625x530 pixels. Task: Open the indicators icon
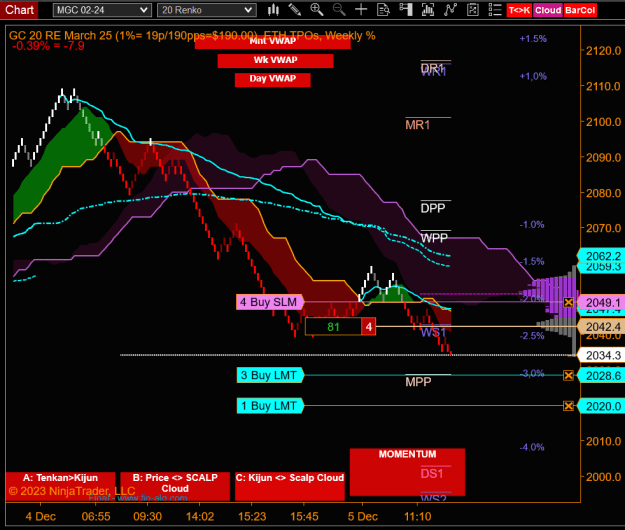click(x=428, y=10)
